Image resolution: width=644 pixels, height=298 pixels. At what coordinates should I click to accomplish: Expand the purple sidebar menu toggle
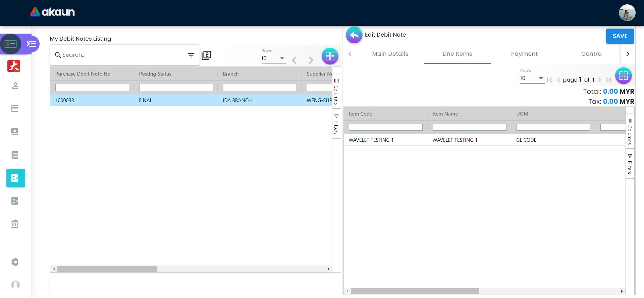(x=32, y=44)
